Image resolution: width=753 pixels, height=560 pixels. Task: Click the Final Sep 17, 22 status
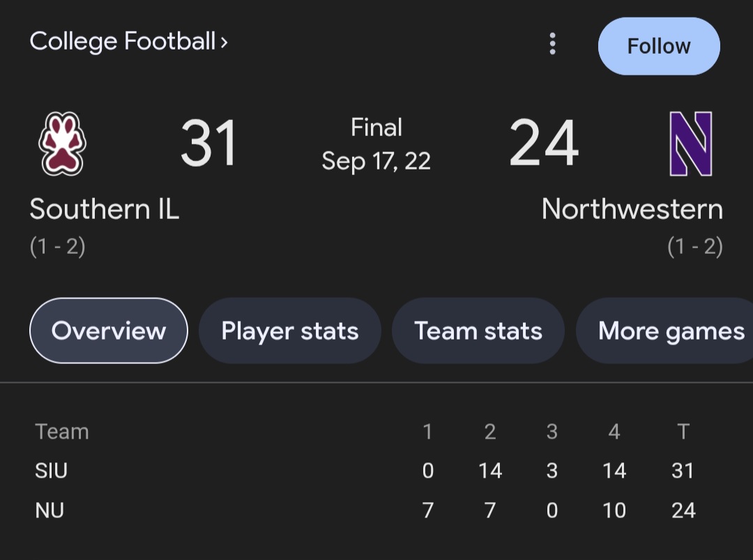click(x=376, y=144)
